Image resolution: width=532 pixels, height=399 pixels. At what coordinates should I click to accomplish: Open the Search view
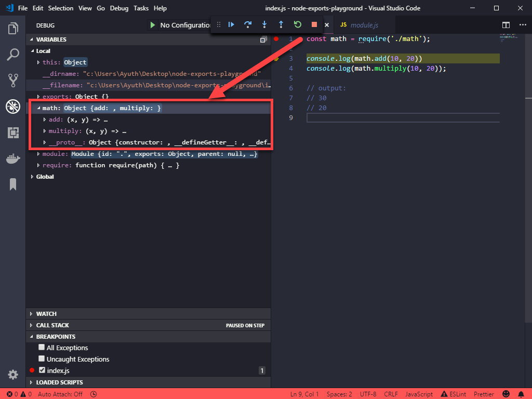click(x=13, y=54)
